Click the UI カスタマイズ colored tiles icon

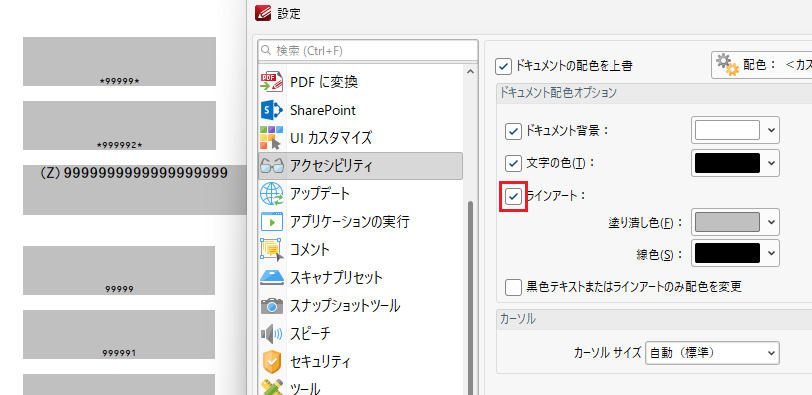pyautogui.click(x=271, y=138)
